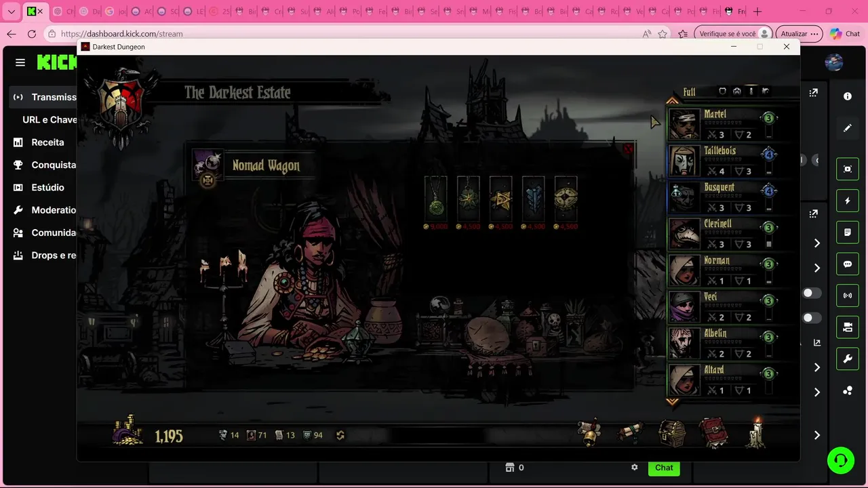This screenshot has width=868, height=488.
Task: Click the document notes icon in Kick rail
Action: click(x=848, y=232)
